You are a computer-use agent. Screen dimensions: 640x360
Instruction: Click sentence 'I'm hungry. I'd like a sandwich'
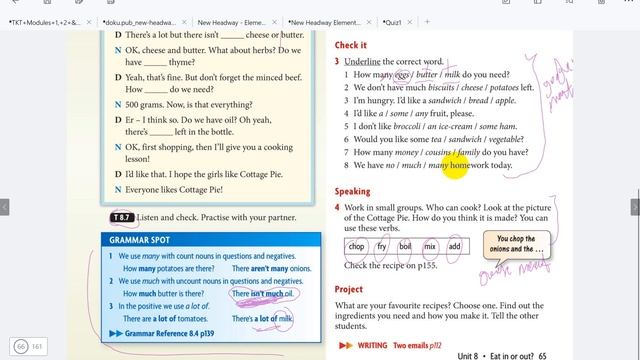pyautogui.click(x=435, y=100)
